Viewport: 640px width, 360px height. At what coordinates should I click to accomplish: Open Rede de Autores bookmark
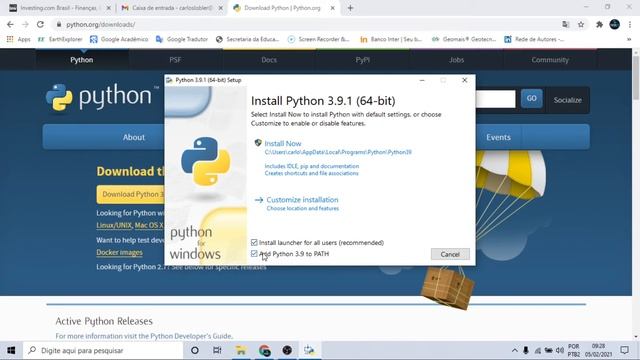(x=534, y=39)
